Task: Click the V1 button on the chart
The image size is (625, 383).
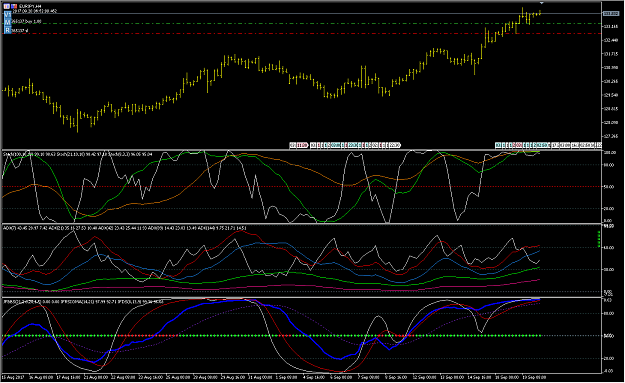Action: pyautogui.click(x=7, y=14)
